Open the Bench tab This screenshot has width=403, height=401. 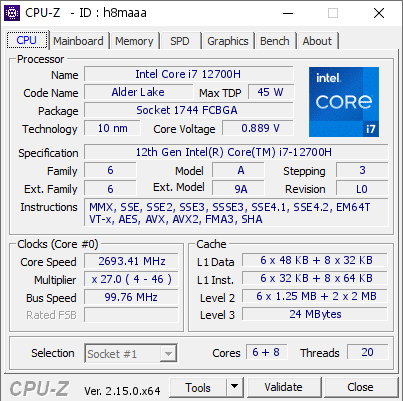(275, 41)
